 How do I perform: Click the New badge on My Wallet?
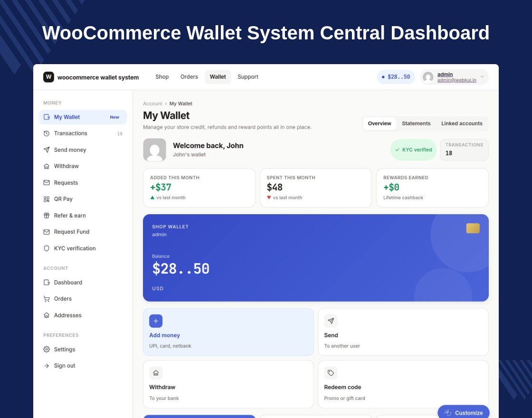tap(114, 117)
